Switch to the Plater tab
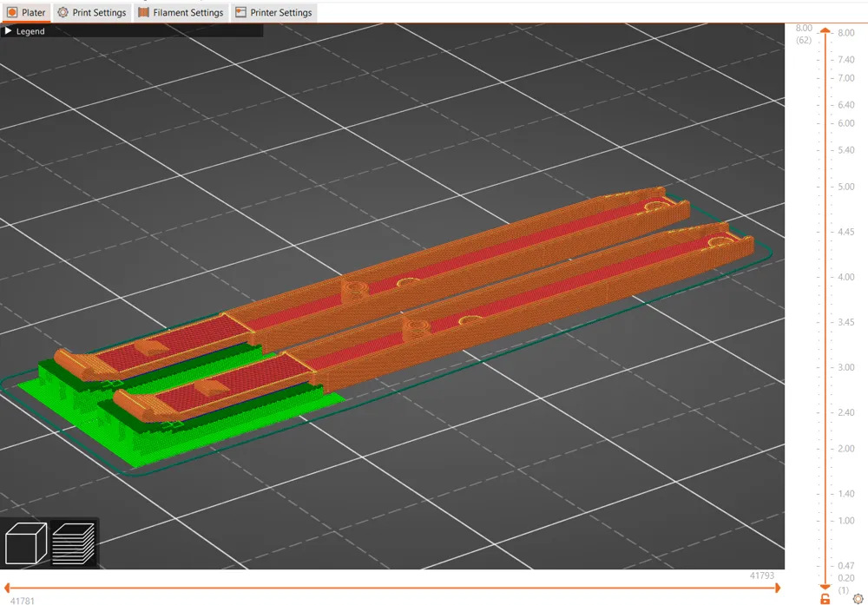The width and height of the screenshot is (868, 605). pos(26,12)
